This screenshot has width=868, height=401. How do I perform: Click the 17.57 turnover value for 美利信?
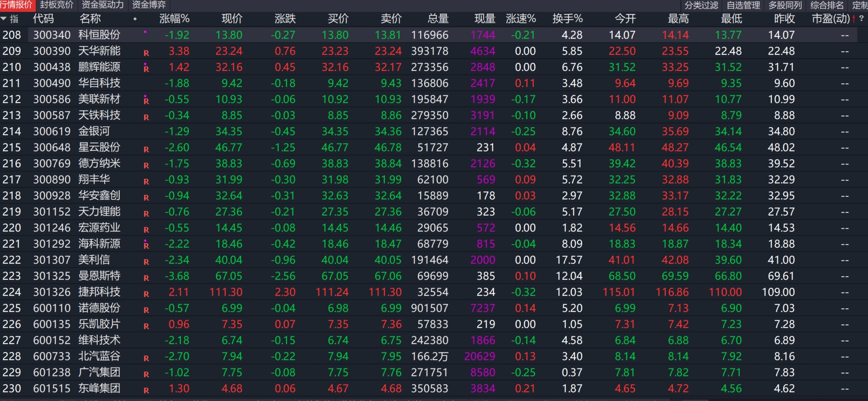(569, 260)
